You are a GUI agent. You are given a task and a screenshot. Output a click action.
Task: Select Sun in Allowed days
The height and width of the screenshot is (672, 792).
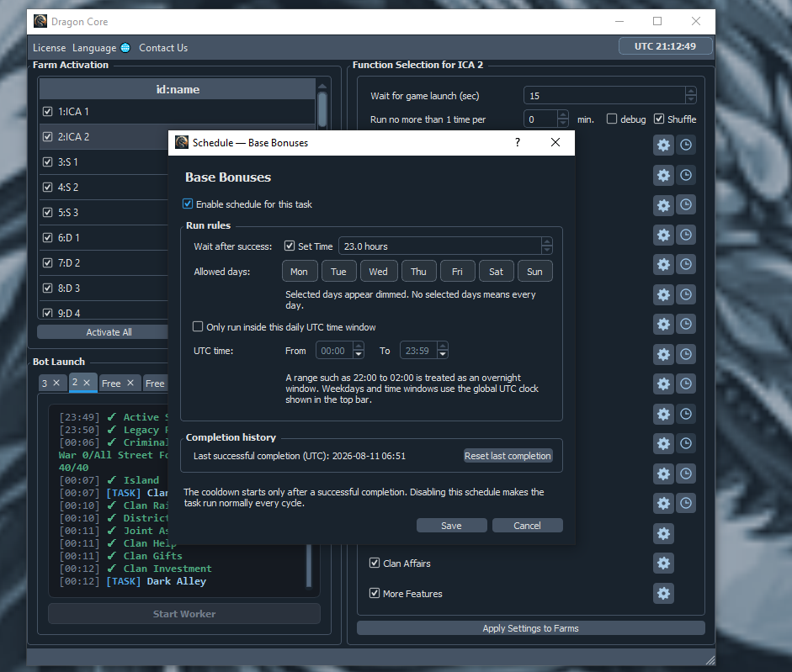(535, 271)
